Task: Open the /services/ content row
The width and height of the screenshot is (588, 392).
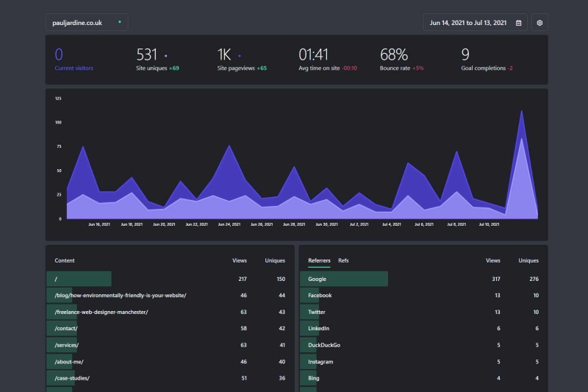Action: (x=170, y=345)
